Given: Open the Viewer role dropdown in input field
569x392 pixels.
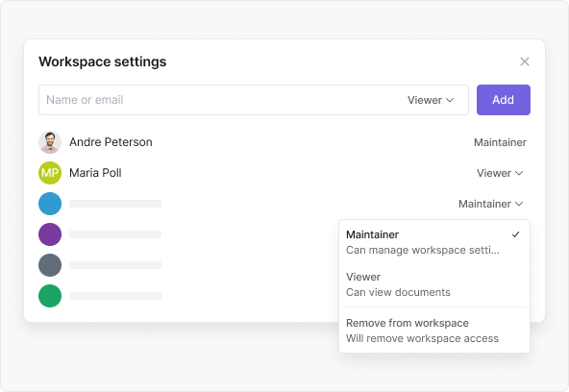Looking at the screenshot, I should tap(431, 100).
